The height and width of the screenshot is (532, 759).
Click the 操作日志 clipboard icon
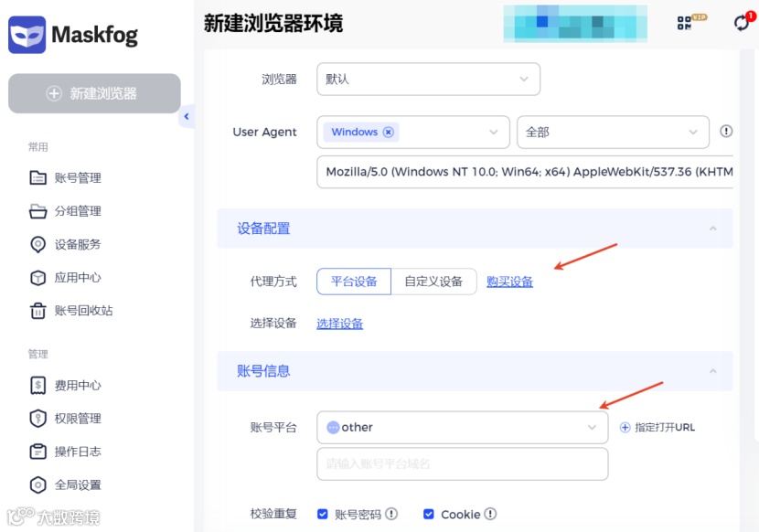point(37,452)
